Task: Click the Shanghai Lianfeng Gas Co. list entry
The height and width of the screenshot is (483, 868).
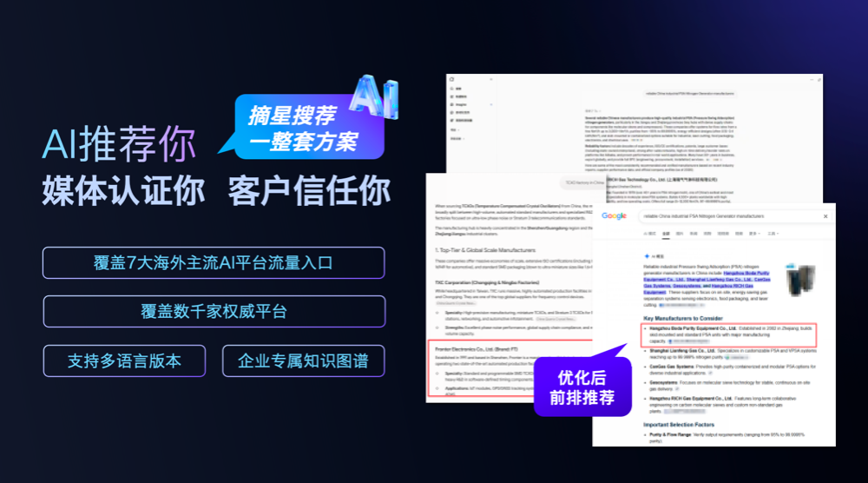Action: click(733, 354)
